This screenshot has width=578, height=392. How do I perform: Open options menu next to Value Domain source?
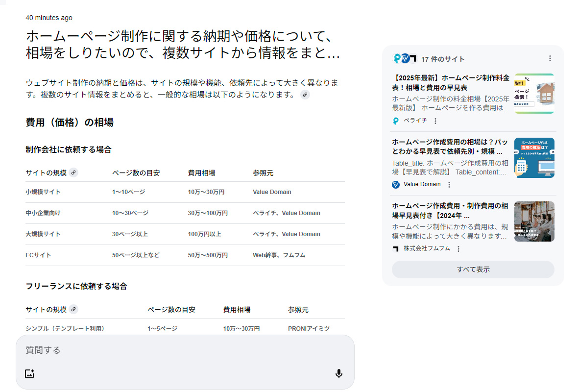(449, 185)
